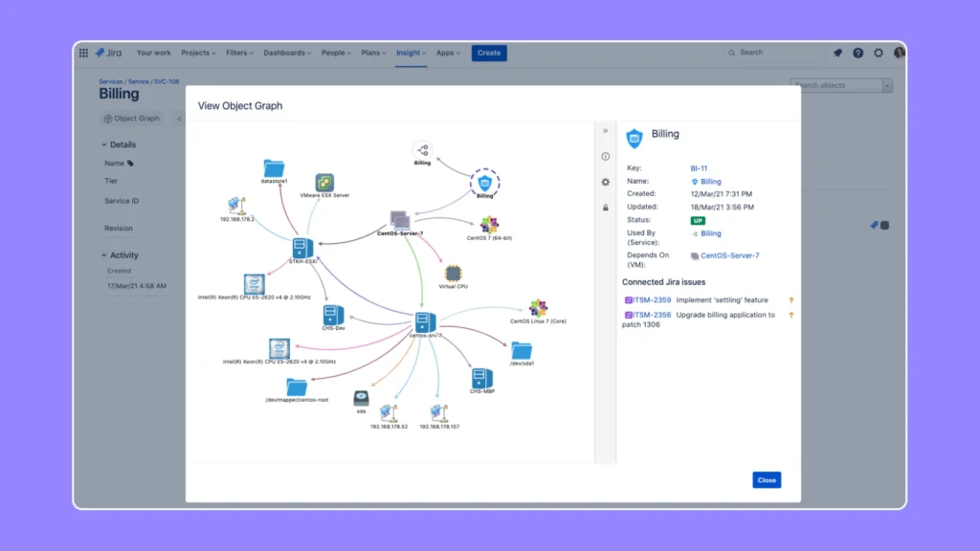The height and width of the screenshot is (551, 980).
Task: Open graph settings via gear icon
Action: tap(605, 181)
